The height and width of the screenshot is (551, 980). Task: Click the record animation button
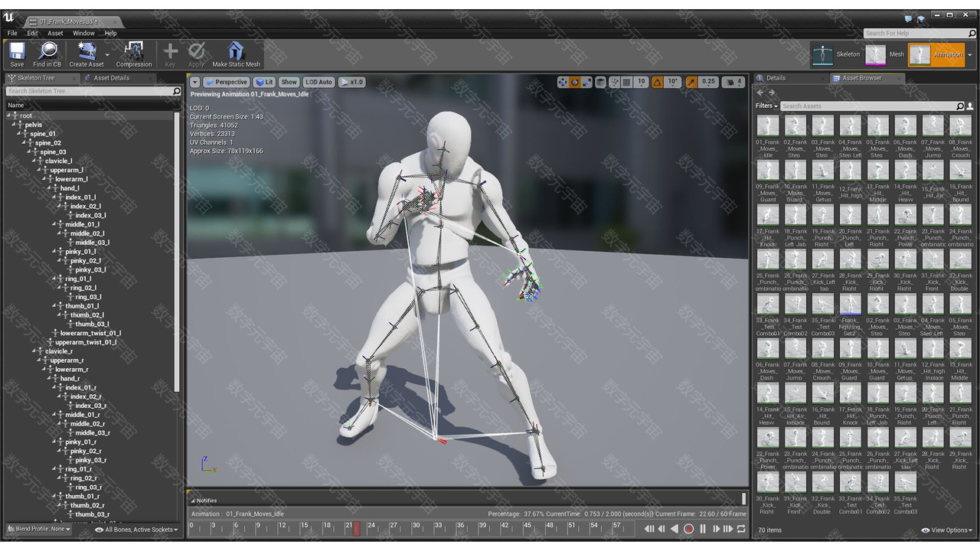[688, 529]
